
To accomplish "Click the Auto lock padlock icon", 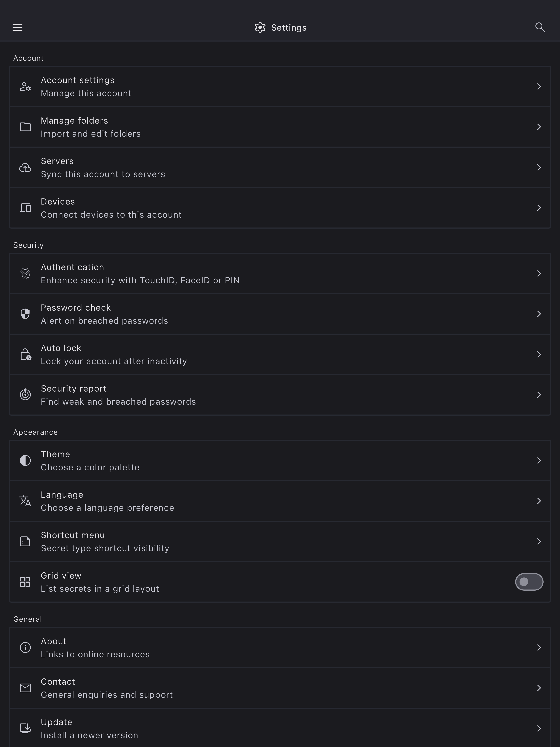I will (x=25, y=355).
